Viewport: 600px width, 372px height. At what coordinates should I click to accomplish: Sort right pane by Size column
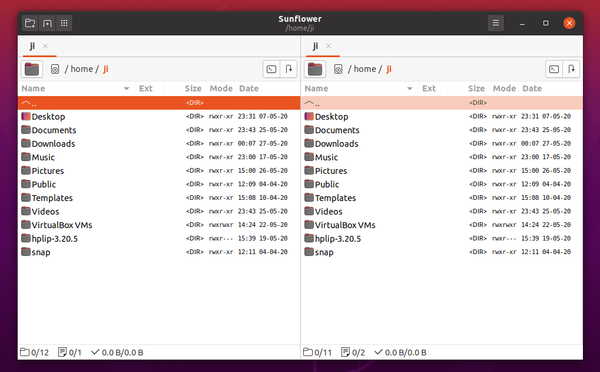pyautogui.click(x=469, y=89)
